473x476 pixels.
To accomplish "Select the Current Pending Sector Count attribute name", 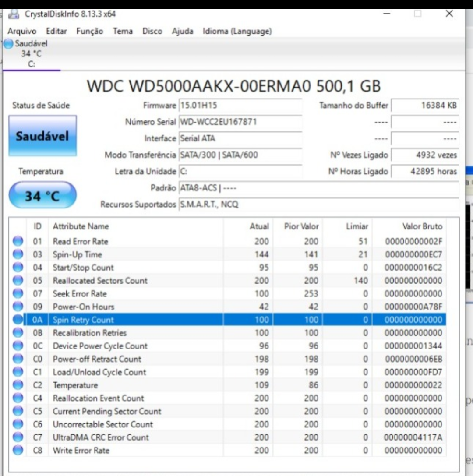I will (x=107, y=411).
